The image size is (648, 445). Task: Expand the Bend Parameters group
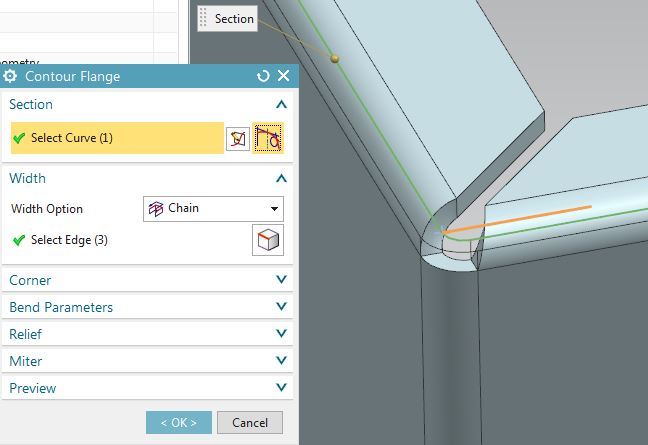pyautogui.click(x=281, y=308)
